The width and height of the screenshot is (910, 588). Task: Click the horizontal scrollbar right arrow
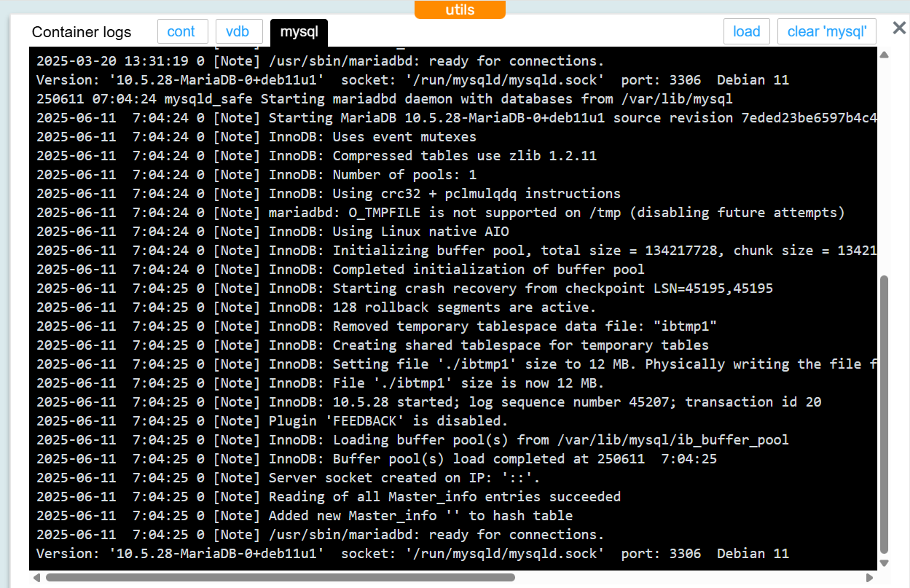pos(871,577)
